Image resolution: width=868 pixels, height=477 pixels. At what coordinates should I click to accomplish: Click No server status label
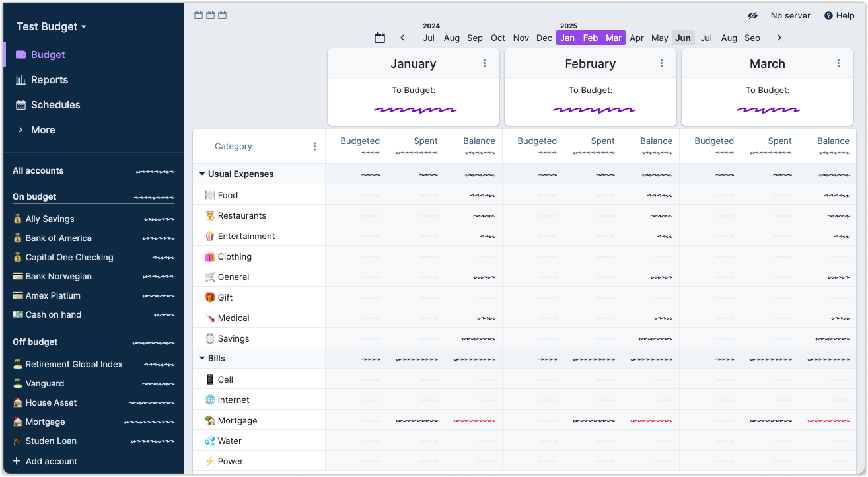(x=790, y=15)
